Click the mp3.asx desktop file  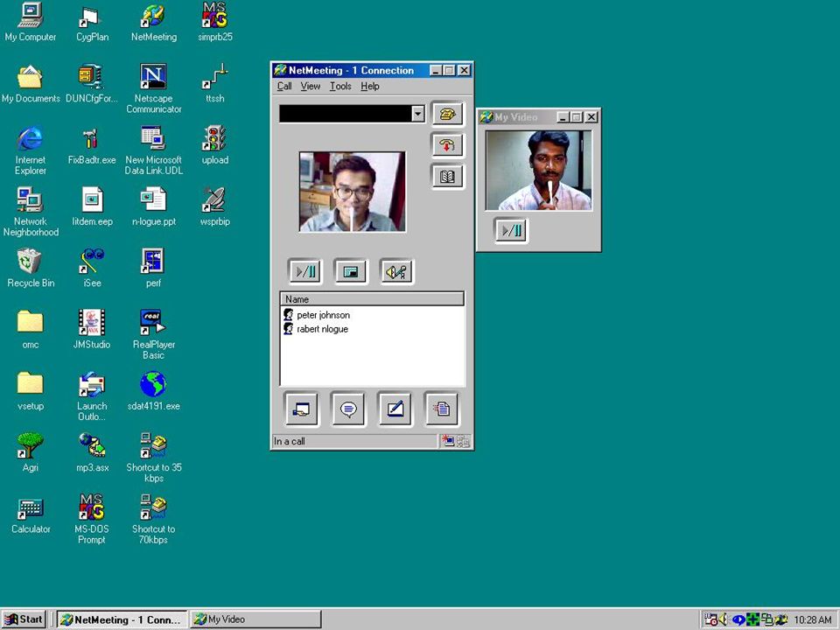click(92, 454)
